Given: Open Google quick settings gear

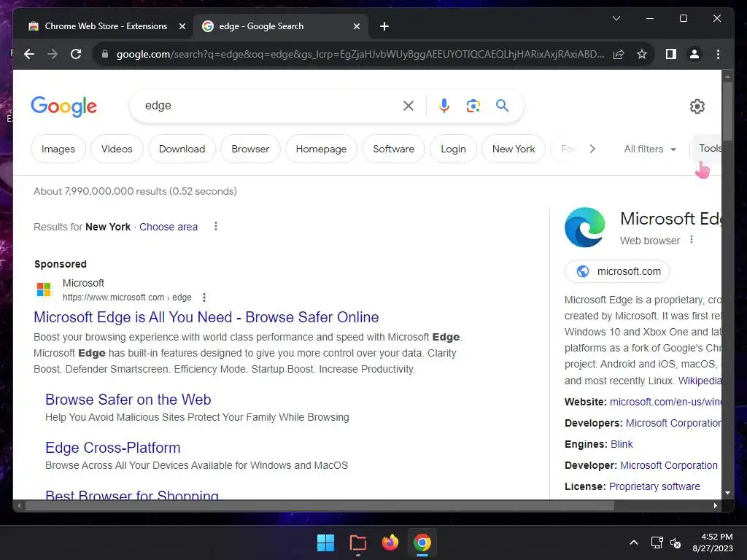Looking at the screenshot, I should point(697,106).
